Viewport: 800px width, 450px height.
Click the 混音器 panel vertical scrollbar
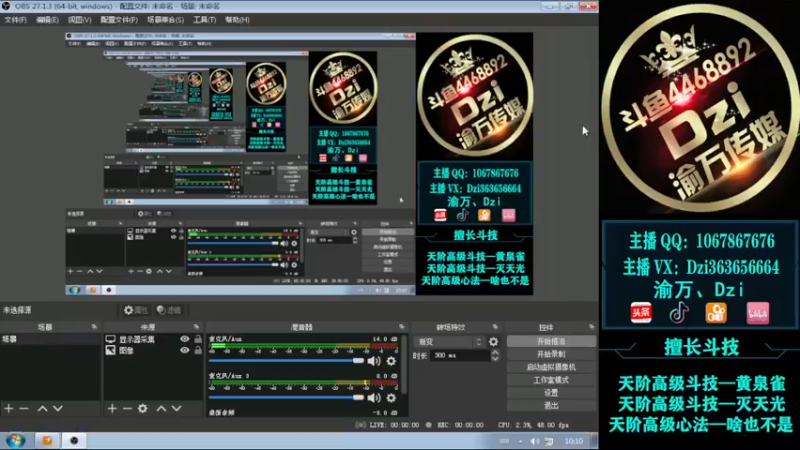pos(404,364)
